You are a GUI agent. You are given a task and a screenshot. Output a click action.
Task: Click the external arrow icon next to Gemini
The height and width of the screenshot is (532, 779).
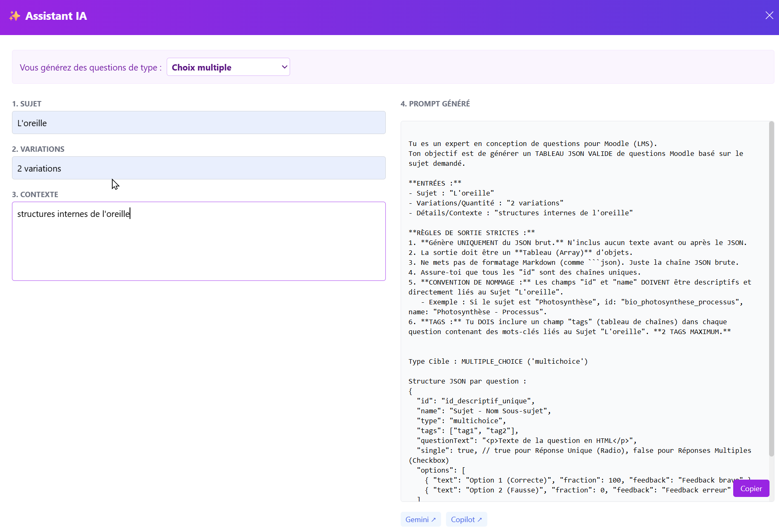(434, 519)
